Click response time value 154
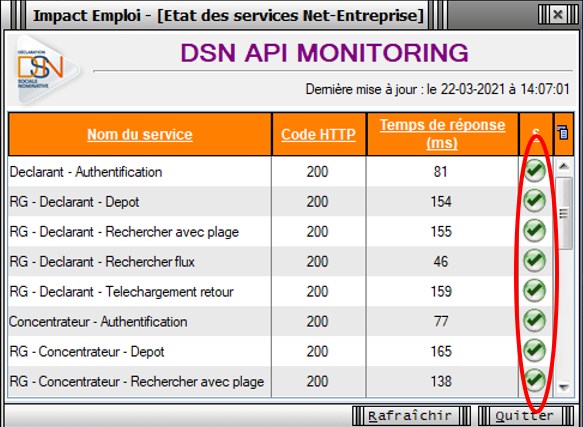Screen dimensions: 583x427 click(x=441, y=202)
